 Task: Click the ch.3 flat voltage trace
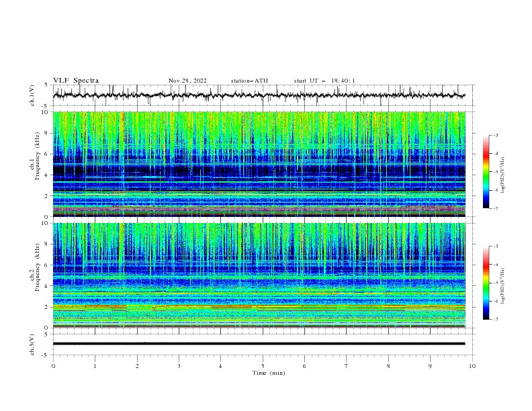point(259,344)
